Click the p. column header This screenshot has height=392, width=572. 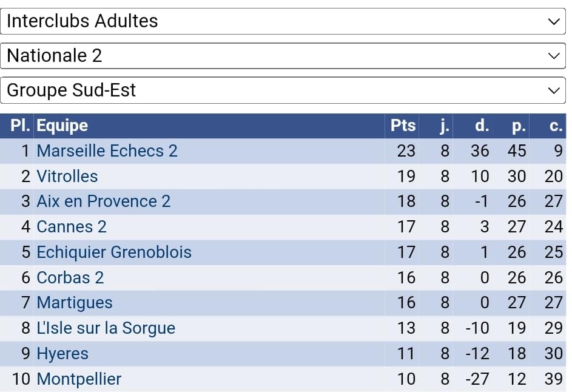tap(518, 126)
